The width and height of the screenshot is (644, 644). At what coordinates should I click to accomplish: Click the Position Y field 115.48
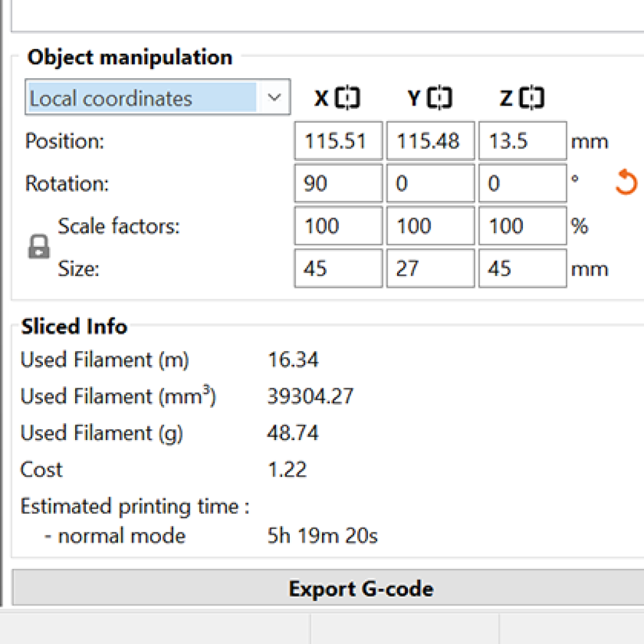(x=431, y=141)
